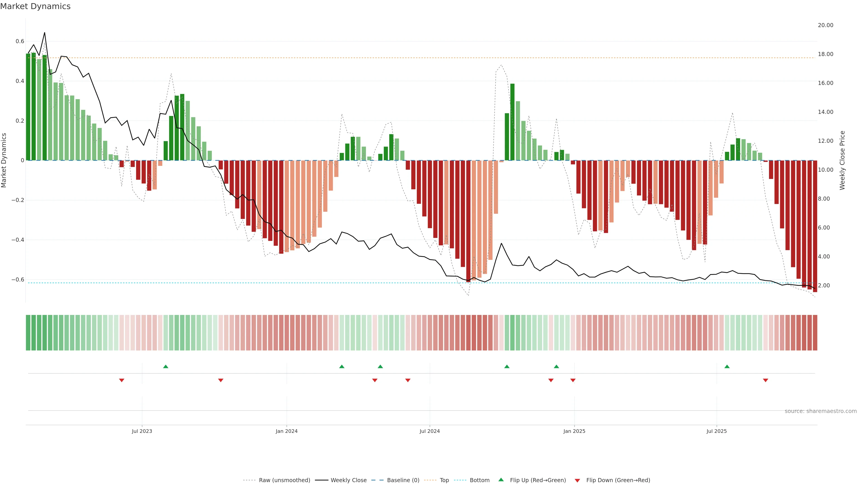Click first green flip-up marker after Jul 2023
The width and height of the screenshot is (868, 488).
tap(165, 366)
